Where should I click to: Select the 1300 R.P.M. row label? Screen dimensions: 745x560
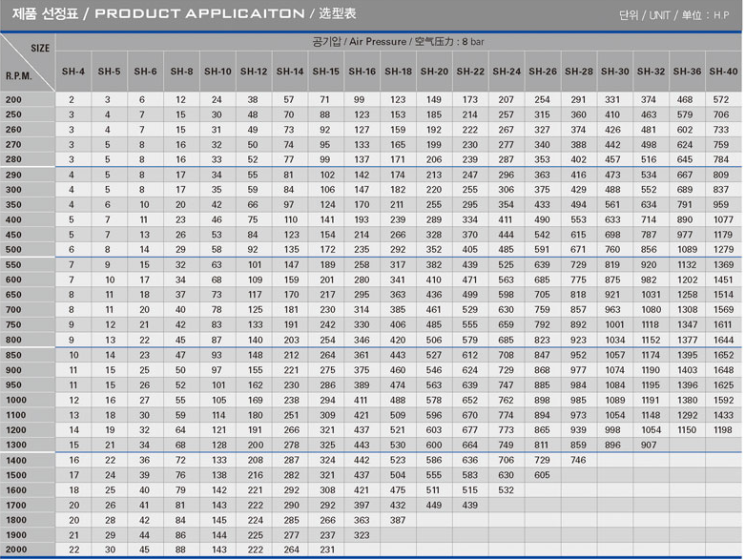coord(16,445)
